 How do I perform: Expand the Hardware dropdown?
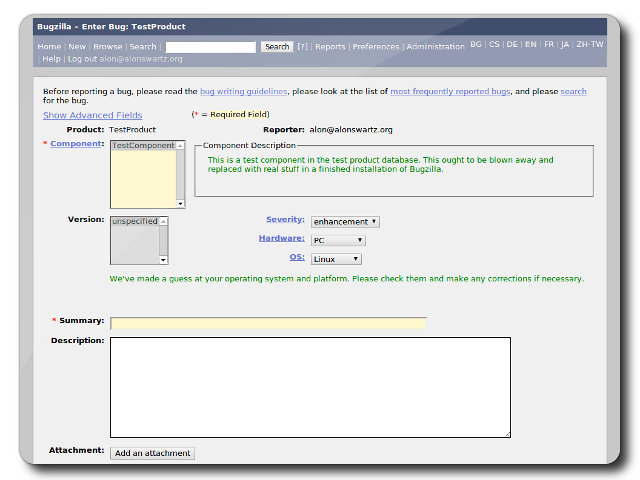click(x=338, y=240)
